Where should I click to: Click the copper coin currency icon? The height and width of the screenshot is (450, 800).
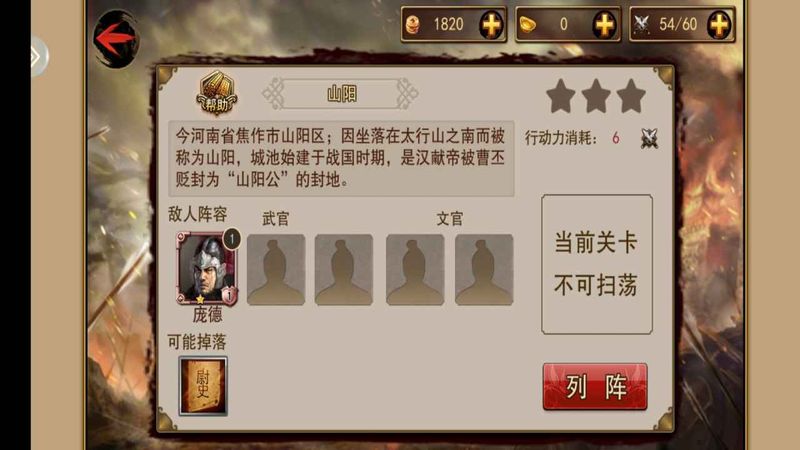pyautogui.click(x=413, y=24)
